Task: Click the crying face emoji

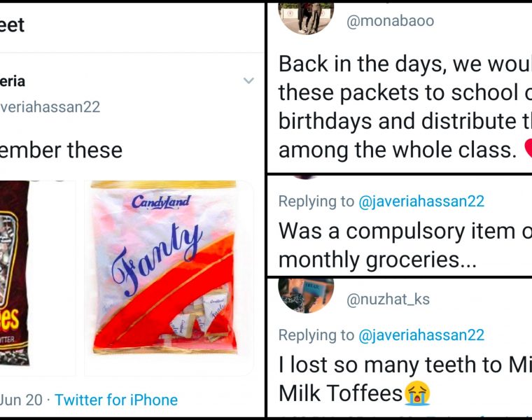Action: pyautogui.click(x=417, y=393)
